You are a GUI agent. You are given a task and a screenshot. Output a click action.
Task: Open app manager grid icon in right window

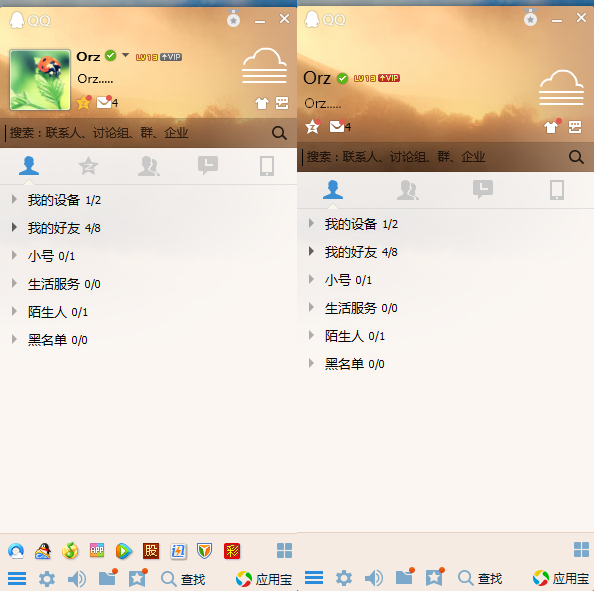(x=581, y=550)
